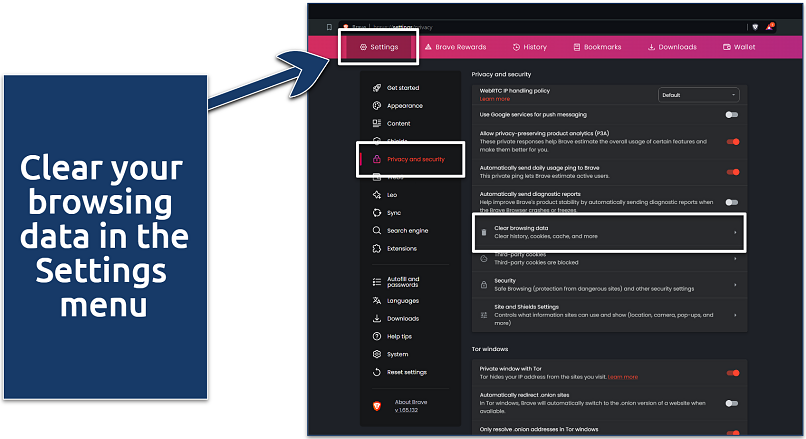Click Learn more link in Tor description
806x439 pixels.
[x=622, y=377]
